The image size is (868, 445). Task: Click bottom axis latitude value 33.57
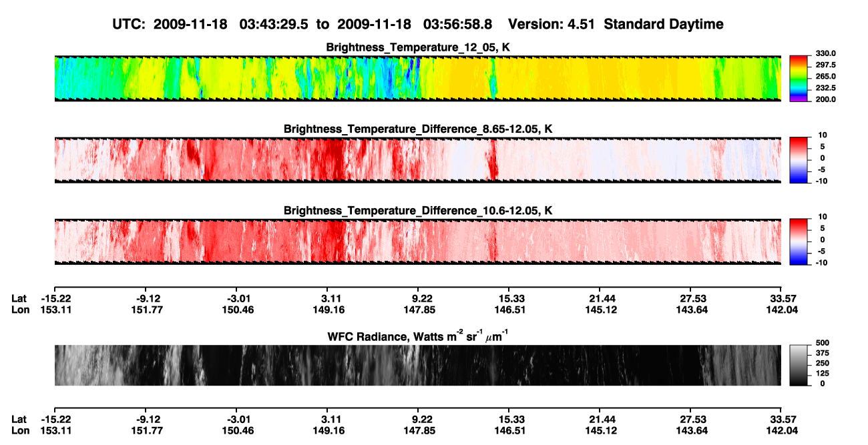click(x=781, y=419)
